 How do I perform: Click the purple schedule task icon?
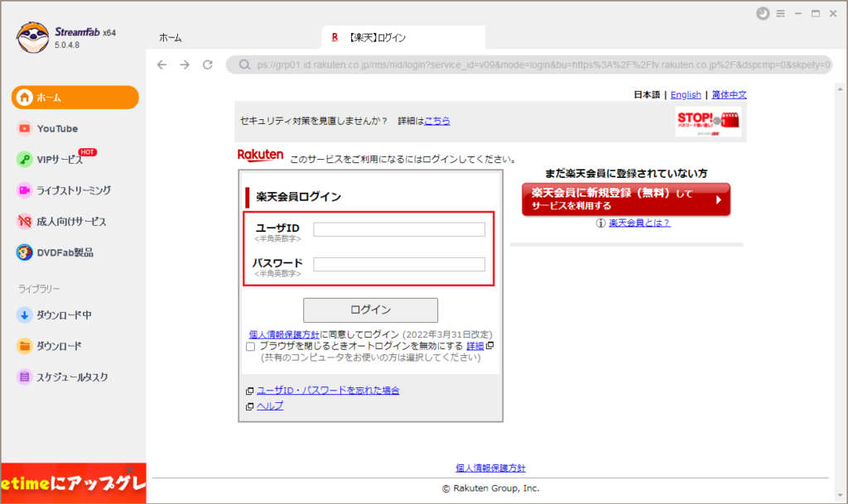click(24, 377)
